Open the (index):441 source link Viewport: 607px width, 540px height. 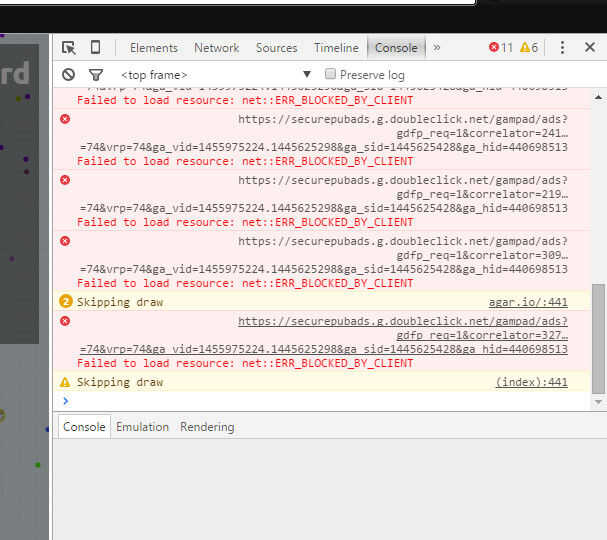pos(532,382)
